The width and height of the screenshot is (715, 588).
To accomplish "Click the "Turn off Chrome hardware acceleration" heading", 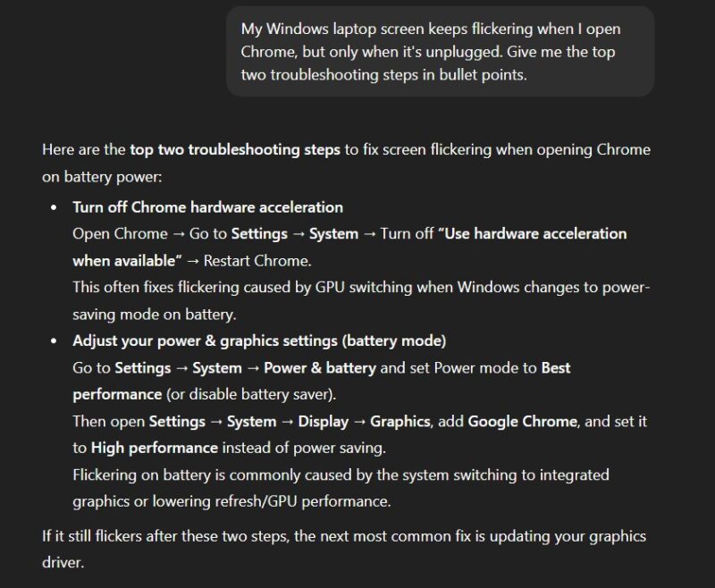I will (207, 206).
